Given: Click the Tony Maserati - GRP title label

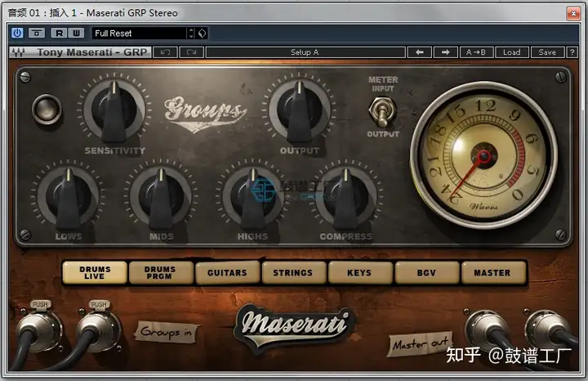Looking at the screenshot, I should coord(91,52).
